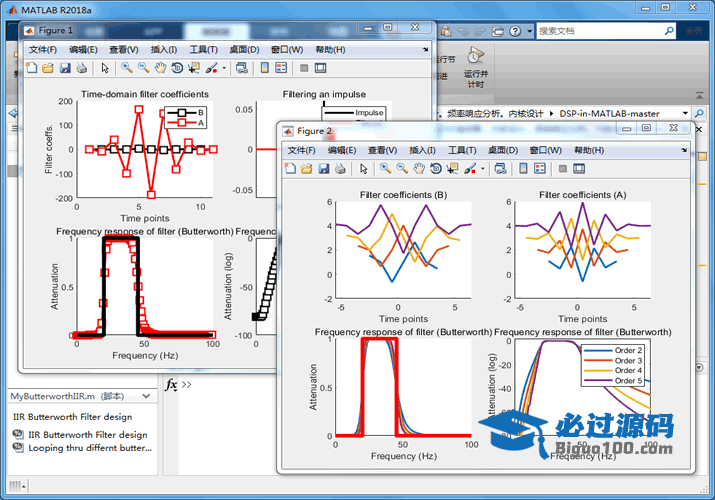Enable Data Cursor tool in Figure 1
The image size is (715, 500).
194,68
